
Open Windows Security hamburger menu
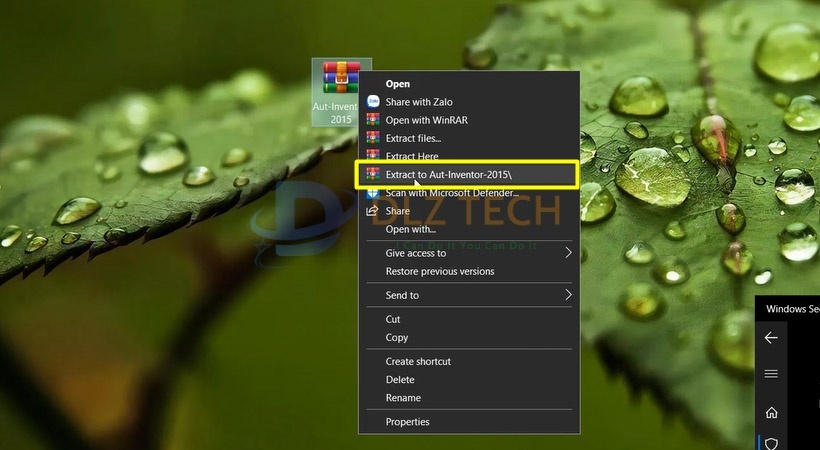(x=771, y=374)
